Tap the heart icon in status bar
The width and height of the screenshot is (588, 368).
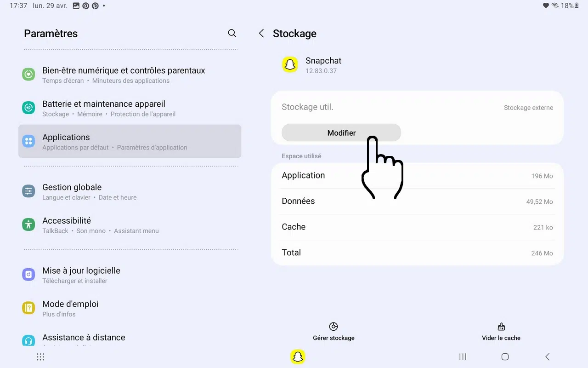[x=546, y=6]
